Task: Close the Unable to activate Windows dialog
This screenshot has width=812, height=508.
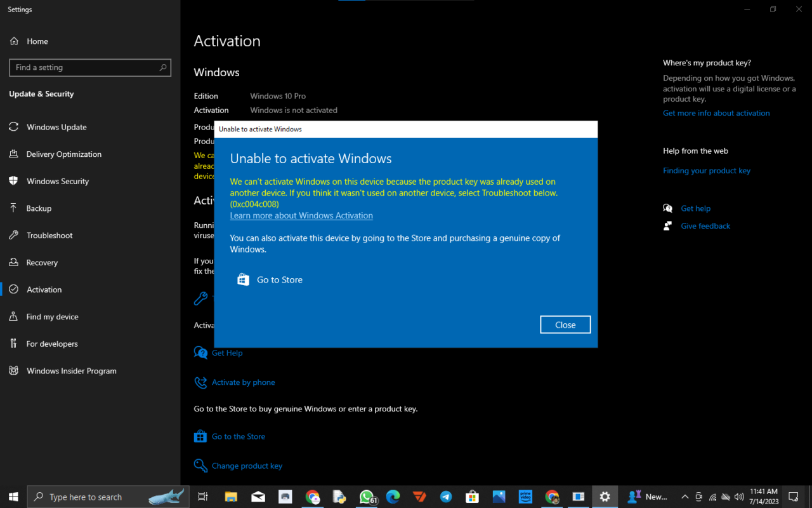Action: (x=565, y=324)
